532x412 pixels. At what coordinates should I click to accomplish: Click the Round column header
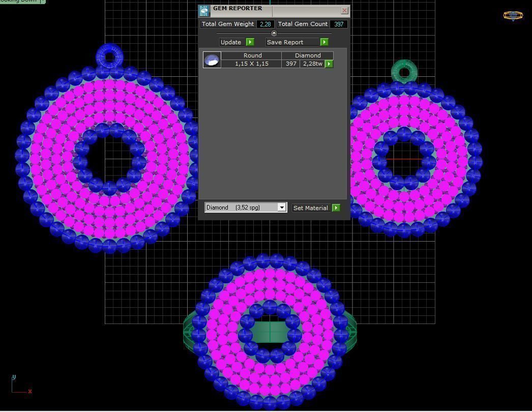click(x=252, y=55)
